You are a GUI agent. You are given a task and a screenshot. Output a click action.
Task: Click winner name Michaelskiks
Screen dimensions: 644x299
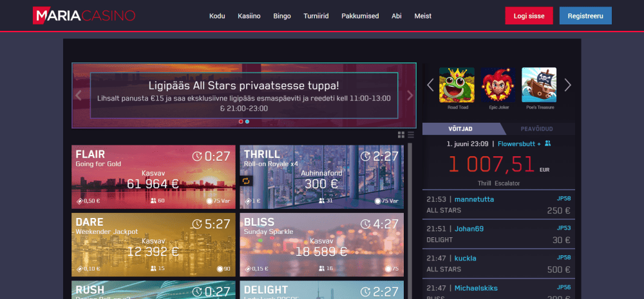(x=476, y=288)
